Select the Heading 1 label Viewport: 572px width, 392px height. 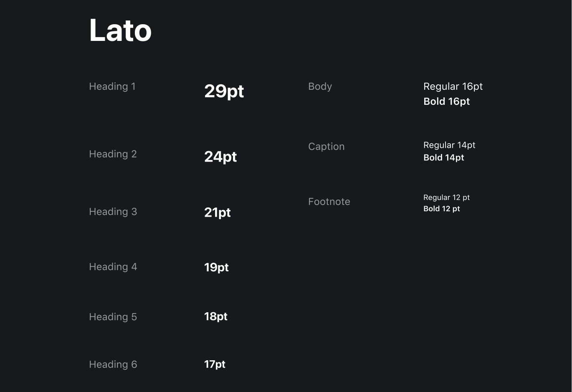112,86
